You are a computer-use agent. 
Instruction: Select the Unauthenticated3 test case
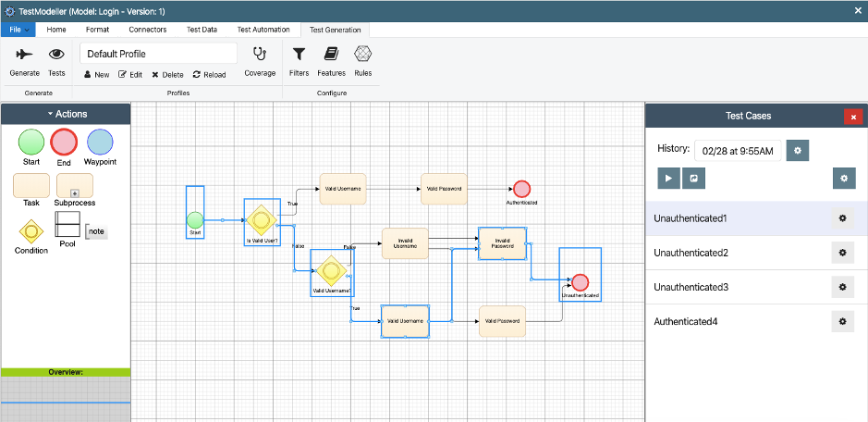[756, 287]
